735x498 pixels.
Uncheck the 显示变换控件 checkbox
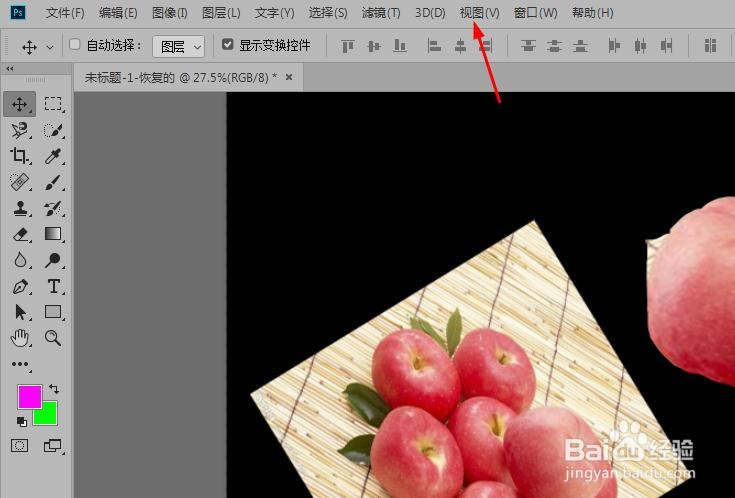227,45
